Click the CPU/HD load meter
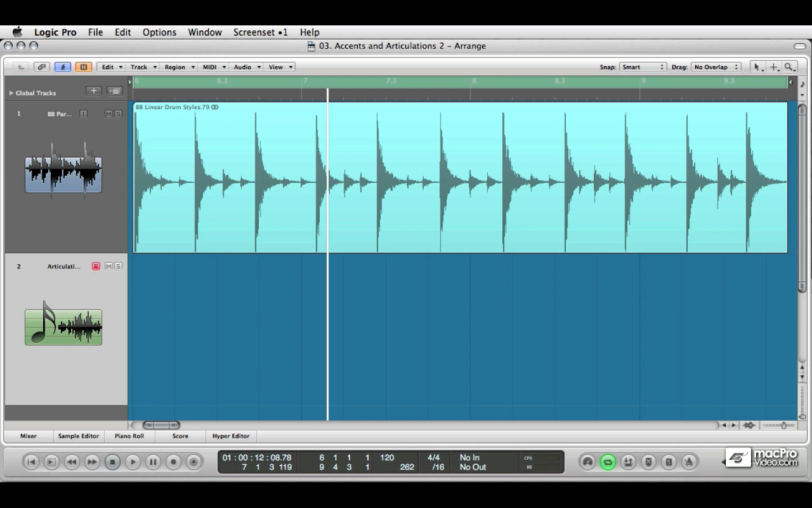This screenshot has width=812, height=508. click(x=542, y=462)
